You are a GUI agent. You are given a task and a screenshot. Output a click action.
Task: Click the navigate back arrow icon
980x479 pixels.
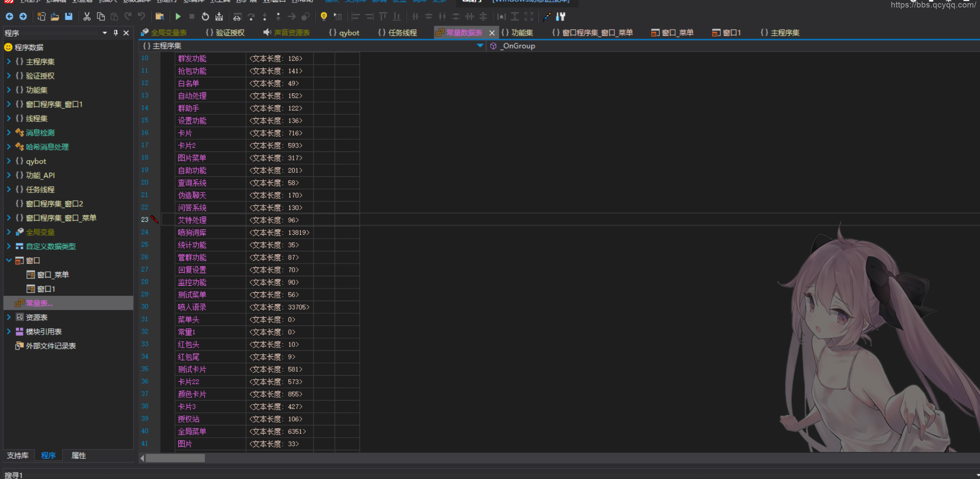tap(9, 17)
